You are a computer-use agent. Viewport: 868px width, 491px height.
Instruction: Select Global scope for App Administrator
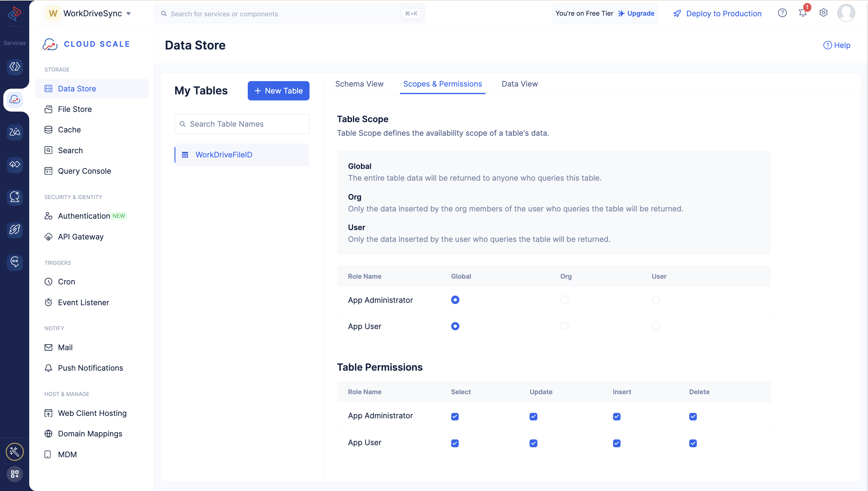pyautogui.click(x=455, y=300)
